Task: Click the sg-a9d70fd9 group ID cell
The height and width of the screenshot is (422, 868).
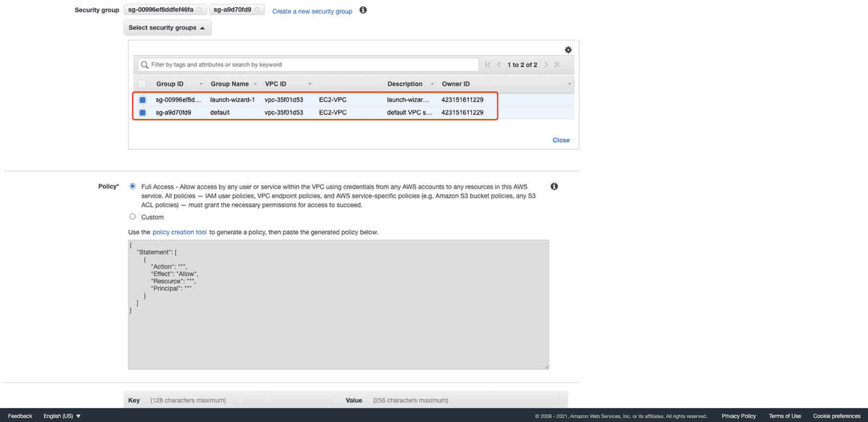Action: (174, 113)
